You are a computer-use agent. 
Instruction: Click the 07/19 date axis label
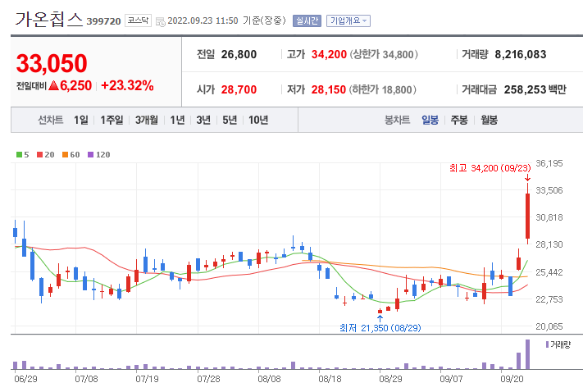(147, 379)
